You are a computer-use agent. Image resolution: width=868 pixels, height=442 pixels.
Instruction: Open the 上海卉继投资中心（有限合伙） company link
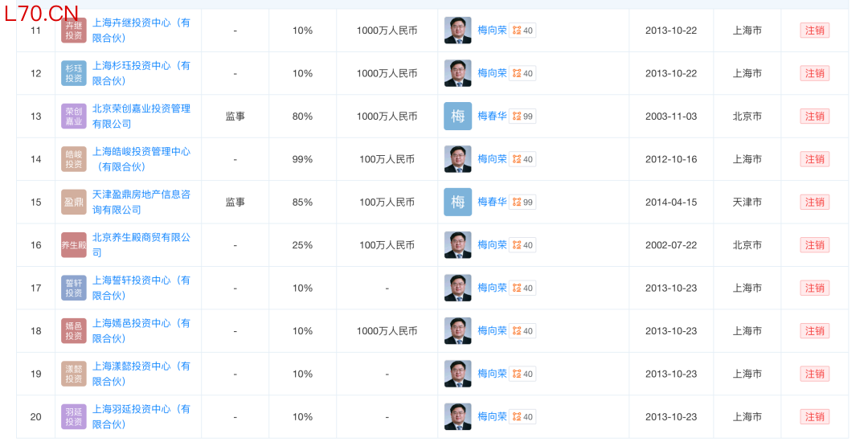pos(141,31)
